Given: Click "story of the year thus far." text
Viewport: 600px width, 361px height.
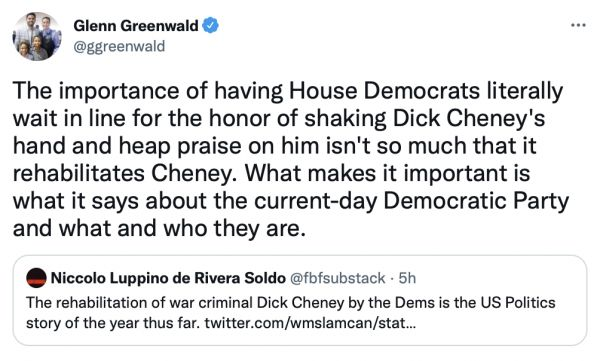Looking at the screenshot, I should pyautogui.click(x=113, y=323).
